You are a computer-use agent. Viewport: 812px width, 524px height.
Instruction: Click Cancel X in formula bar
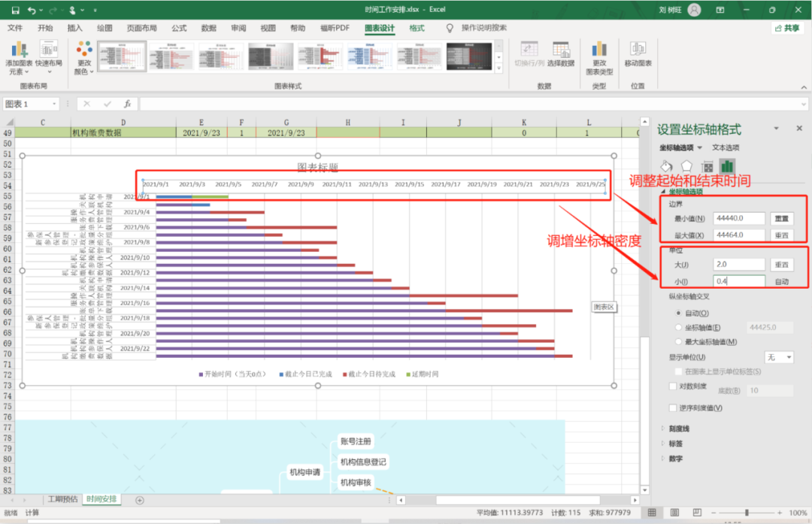tap(86, 104)
